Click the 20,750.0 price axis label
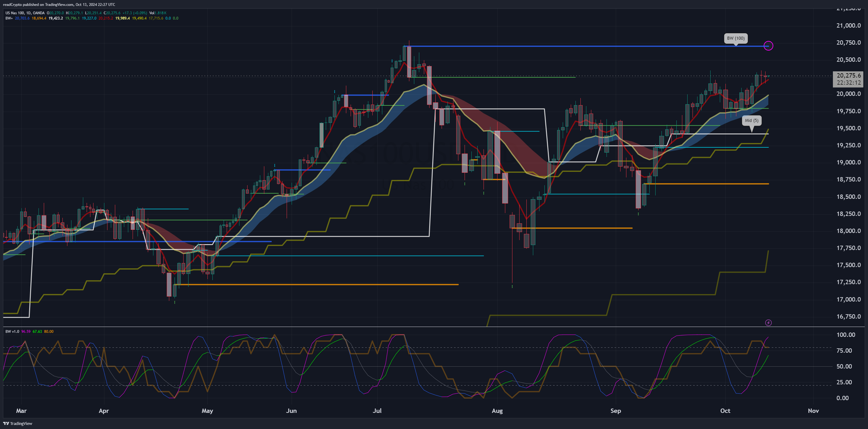Image resolution: width=868 pixels, height=429 pixels. [848, 43]
